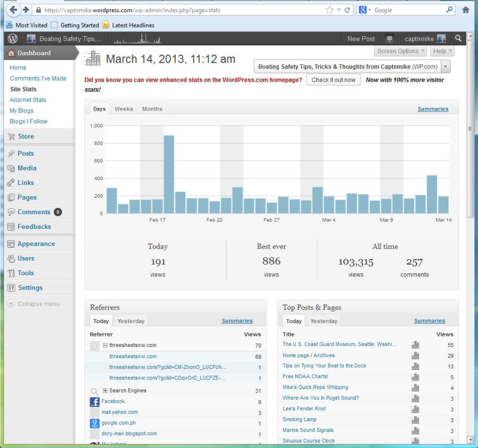Viewport: 478px width, 448px height.
Task: Collapse the threesheetsnw.com referrer group
Action: click(105, 345)
